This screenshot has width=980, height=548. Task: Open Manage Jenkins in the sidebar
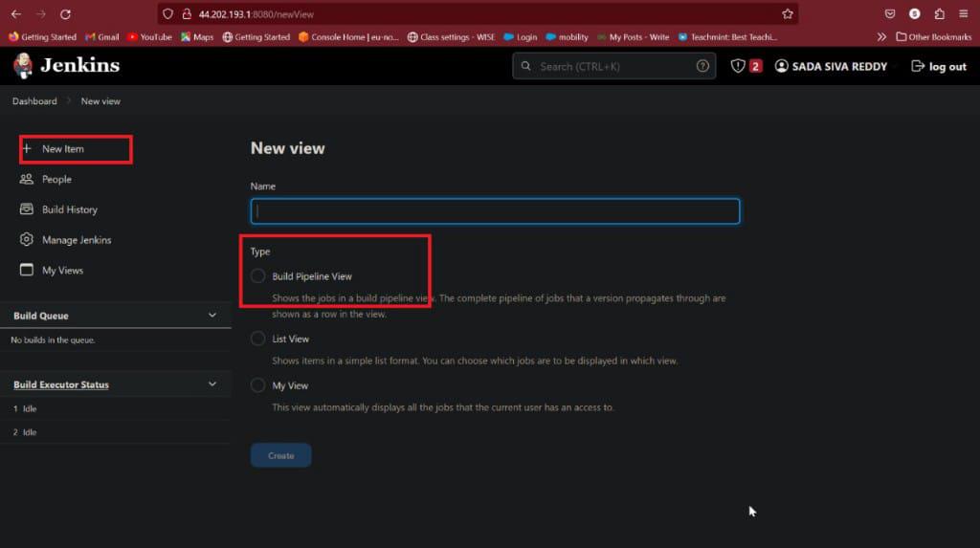[77, 240]
